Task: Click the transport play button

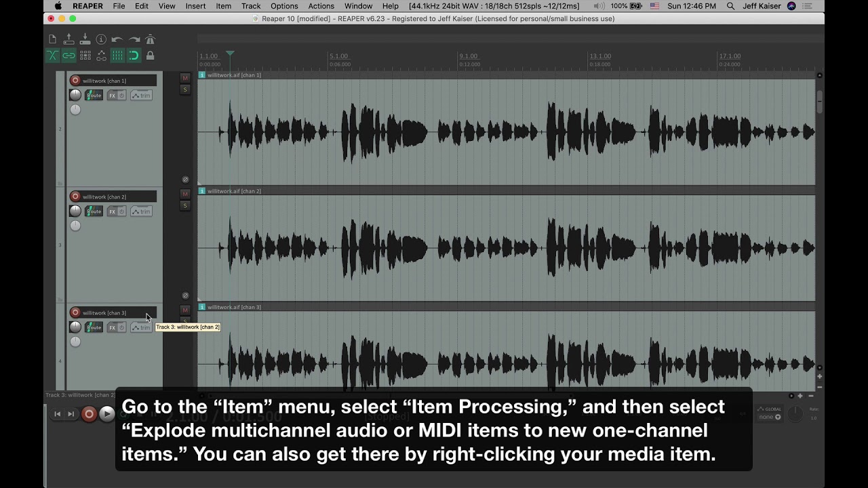Action: [106, 413]
